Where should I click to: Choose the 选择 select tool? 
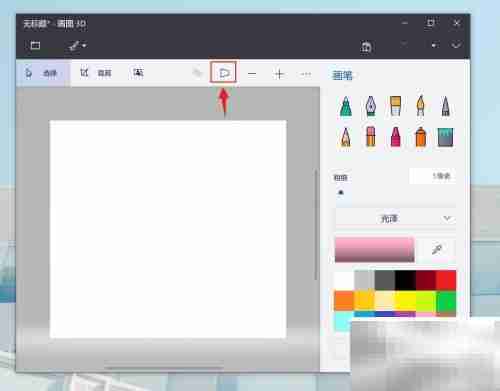(43, 73)
